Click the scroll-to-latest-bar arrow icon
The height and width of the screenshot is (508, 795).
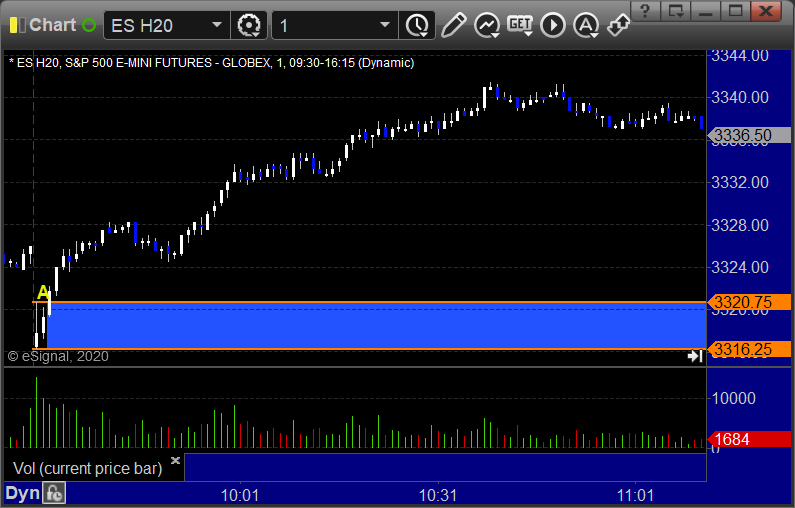[x=695, y=356]
